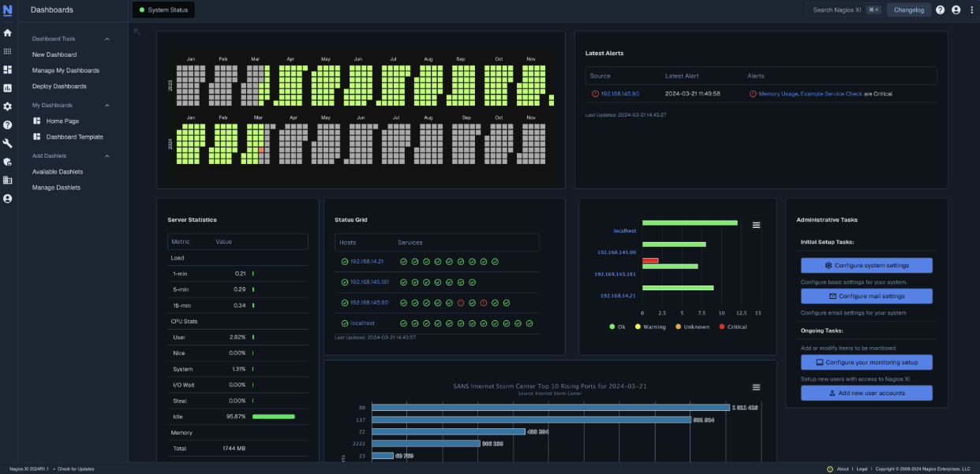
Task: Open the Help question-mark icon in sidebar
Action: point(9,125)
